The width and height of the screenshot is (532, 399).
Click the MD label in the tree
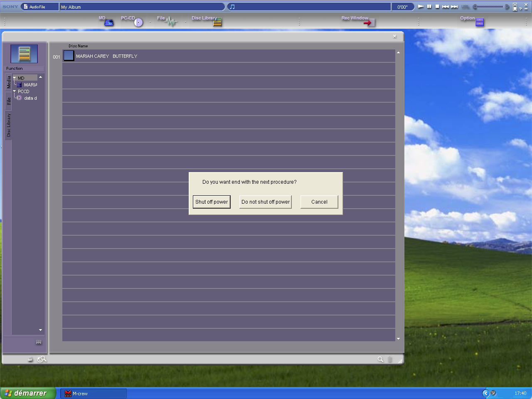click(21, 78)
